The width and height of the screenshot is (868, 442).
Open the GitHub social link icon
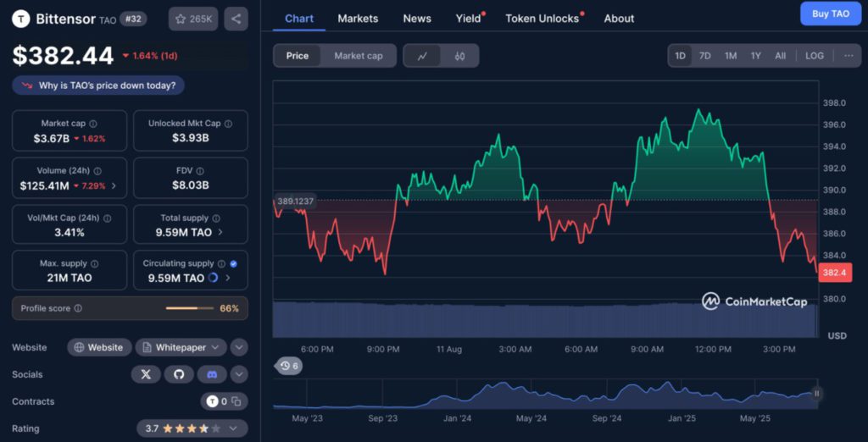click(x=179, y=374)
